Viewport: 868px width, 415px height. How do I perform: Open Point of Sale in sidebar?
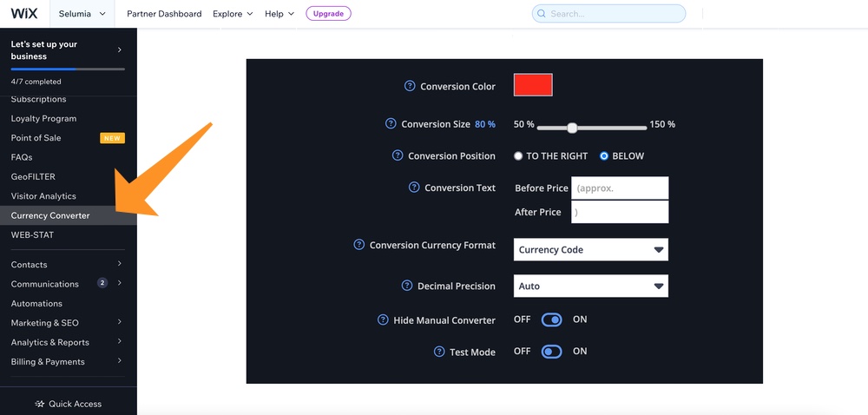pyautogui.click(x=36, y=138)
